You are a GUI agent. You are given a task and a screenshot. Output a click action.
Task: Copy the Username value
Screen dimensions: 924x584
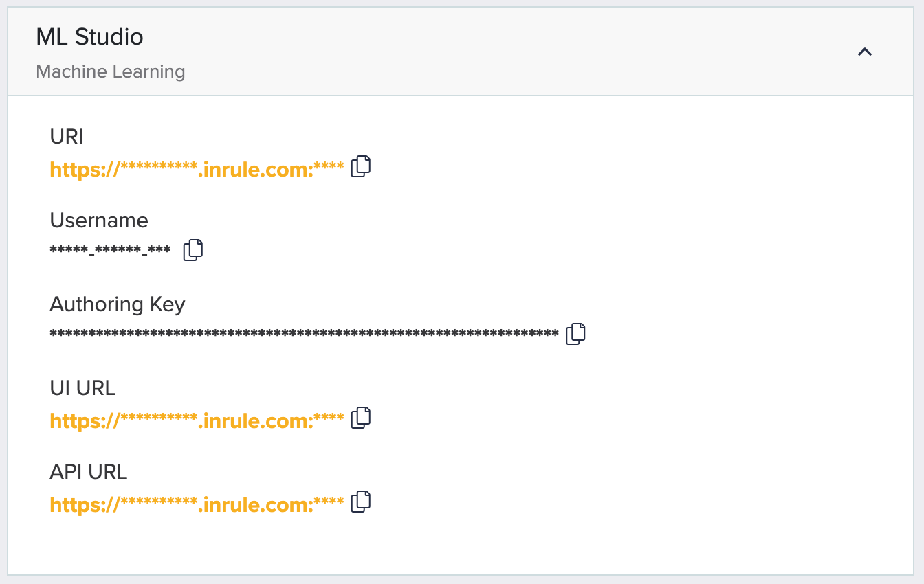click(193, 250)
